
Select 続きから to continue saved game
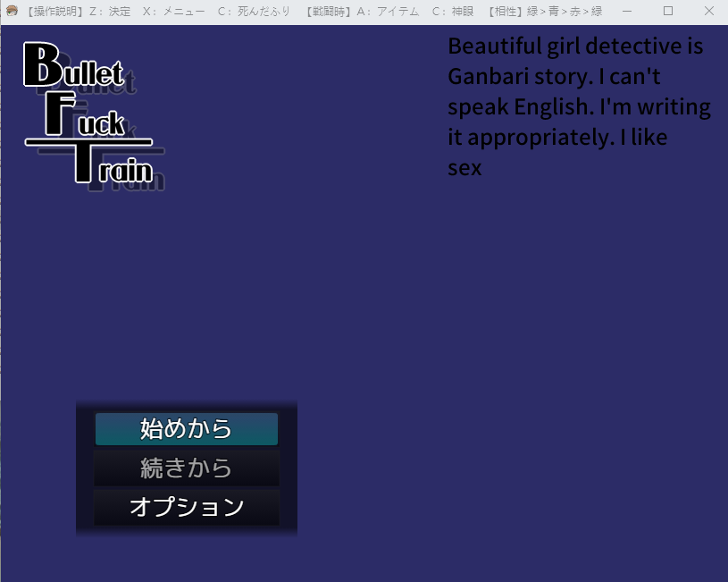186,468
